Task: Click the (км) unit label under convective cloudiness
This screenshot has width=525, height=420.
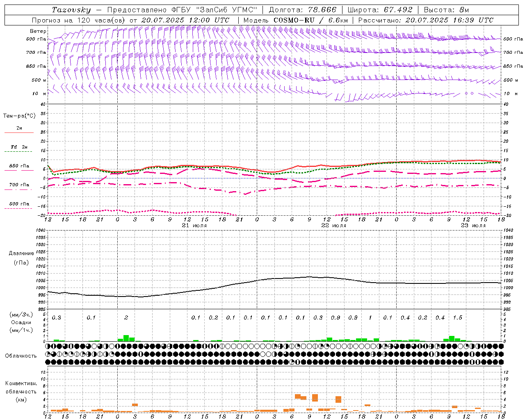Action: point(21,399)
